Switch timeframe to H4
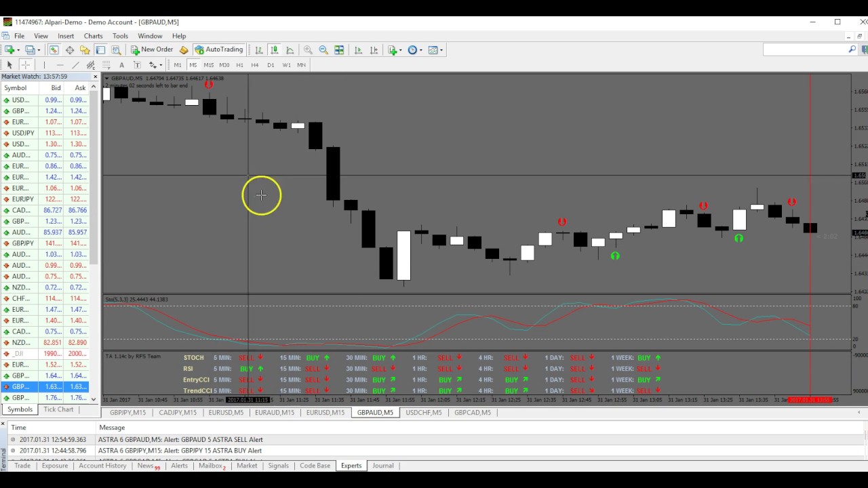 click(255, 65)
